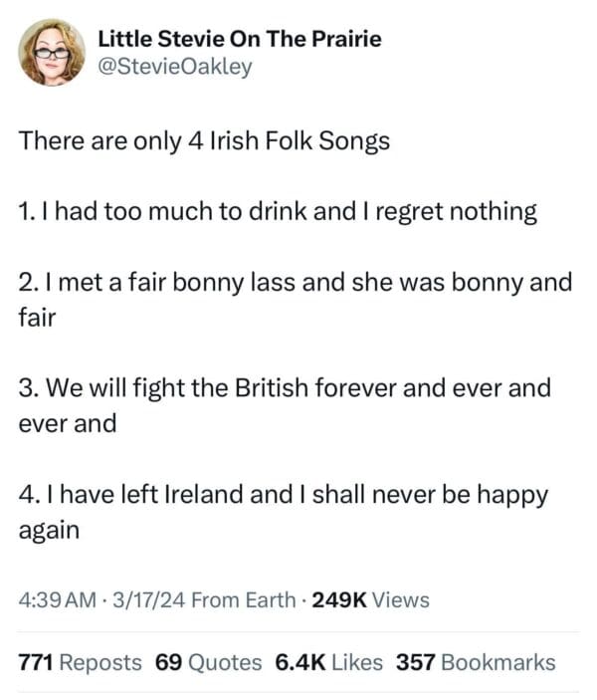
Task: Click the 4:39 AM timestamp
Action: (58, 599)
